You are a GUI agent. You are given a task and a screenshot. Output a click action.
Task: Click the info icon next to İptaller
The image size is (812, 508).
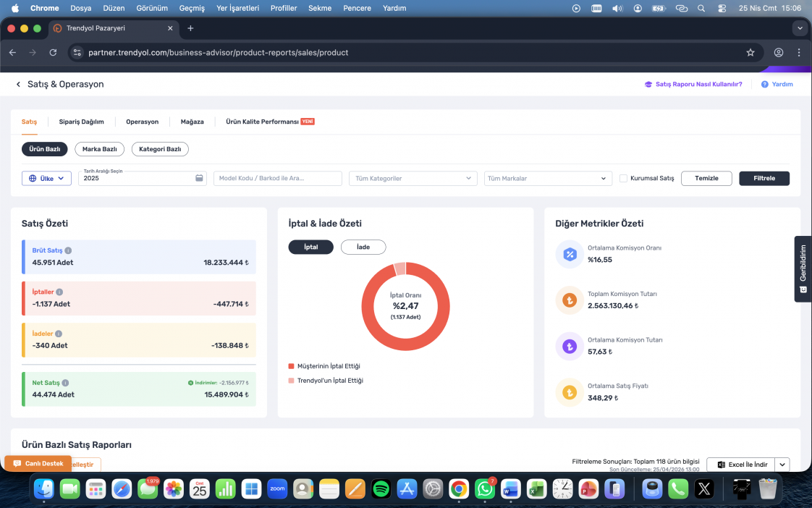59,292
